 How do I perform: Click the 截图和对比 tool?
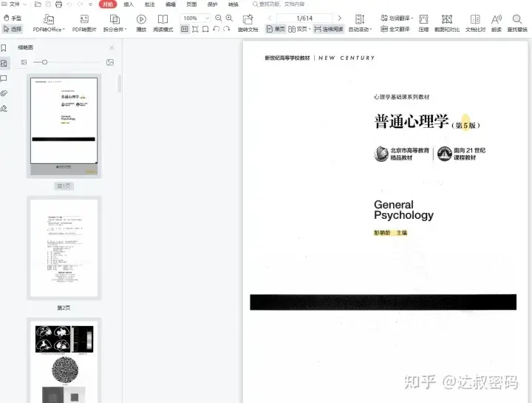tap(447, 23)
